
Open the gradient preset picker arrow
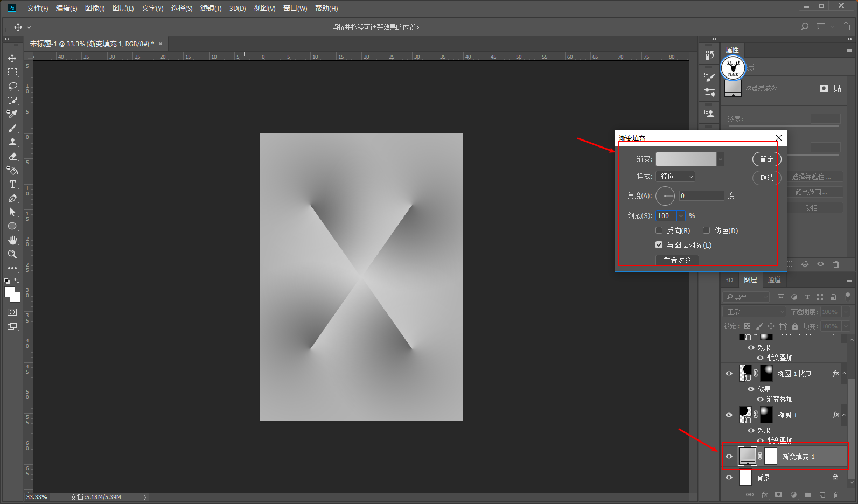720,159
